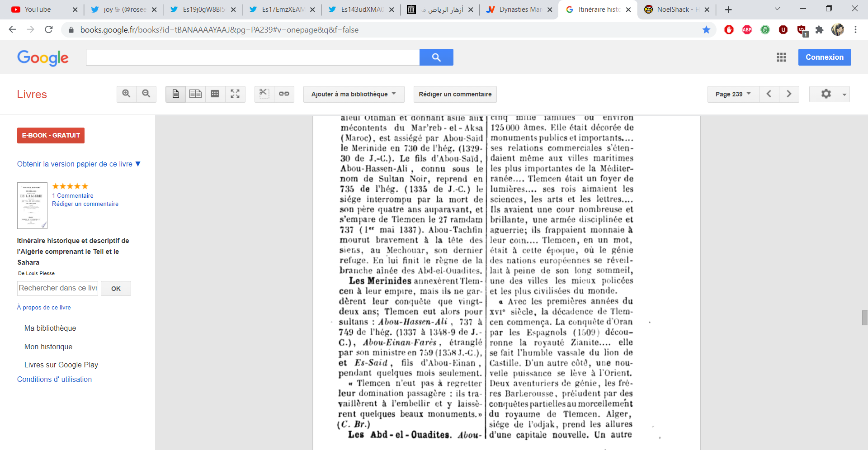Viewport: 868px width, 466px height.
Task: Open Ma bibliothèque
Action: click(x=50, y=328)
